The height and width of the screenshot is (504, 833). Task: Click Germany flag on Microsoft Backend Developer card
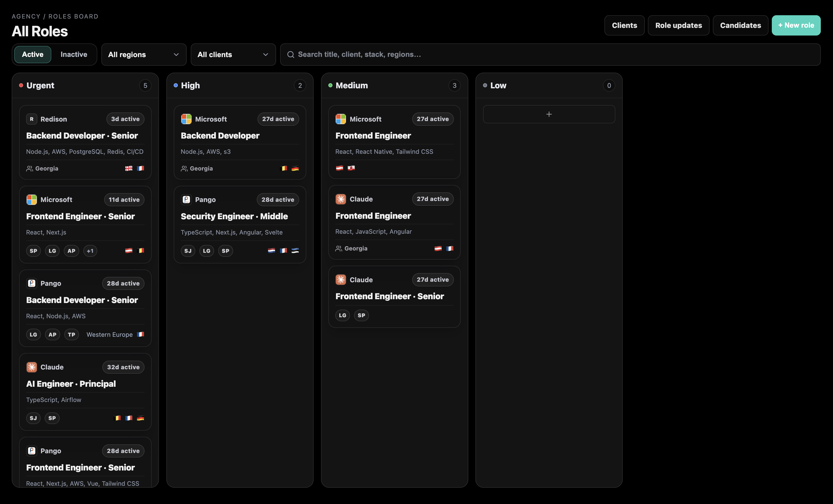point(295,168)
